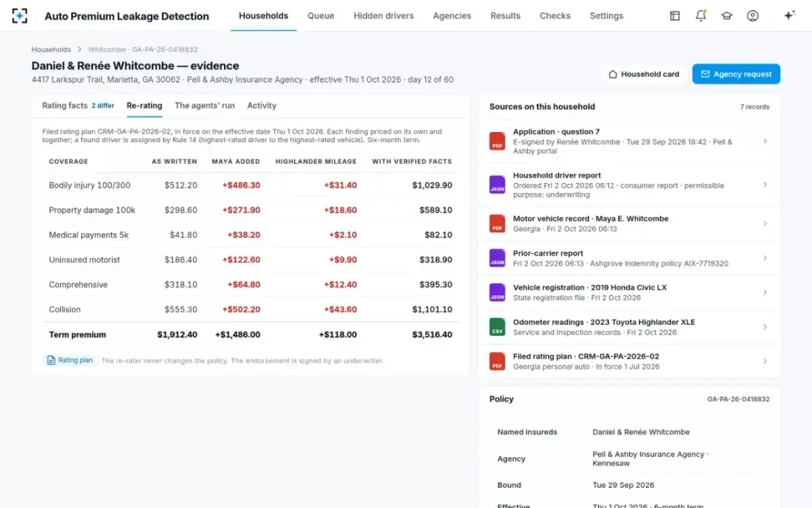Select the Bodily injury 100/300 row label
The image size is (812, 508).
(x=89, y=185)
